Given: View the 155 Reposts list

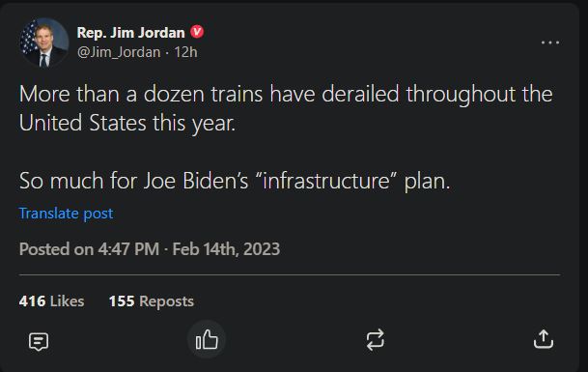Looking at the screenshot, I should pos(152,301).
